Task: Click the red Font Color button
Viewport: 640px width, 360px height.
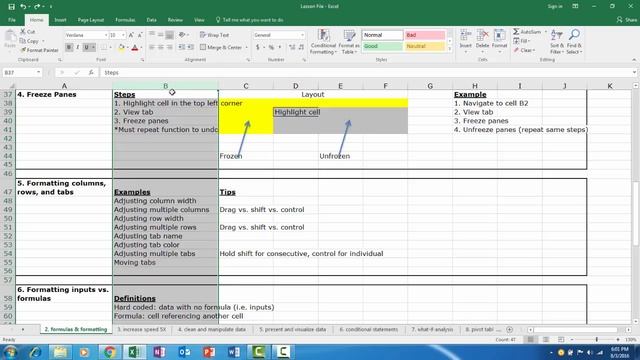Action: 135,48
